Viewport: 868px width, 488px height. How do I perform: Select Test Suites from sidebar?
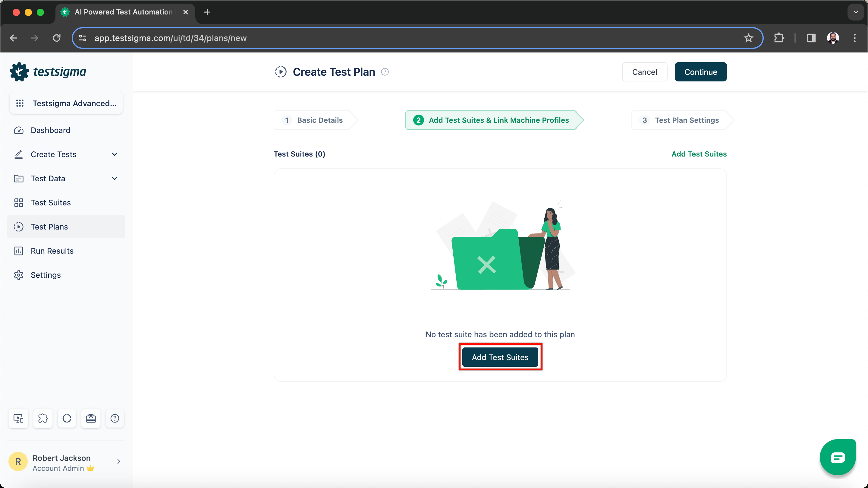coord(51,202)
